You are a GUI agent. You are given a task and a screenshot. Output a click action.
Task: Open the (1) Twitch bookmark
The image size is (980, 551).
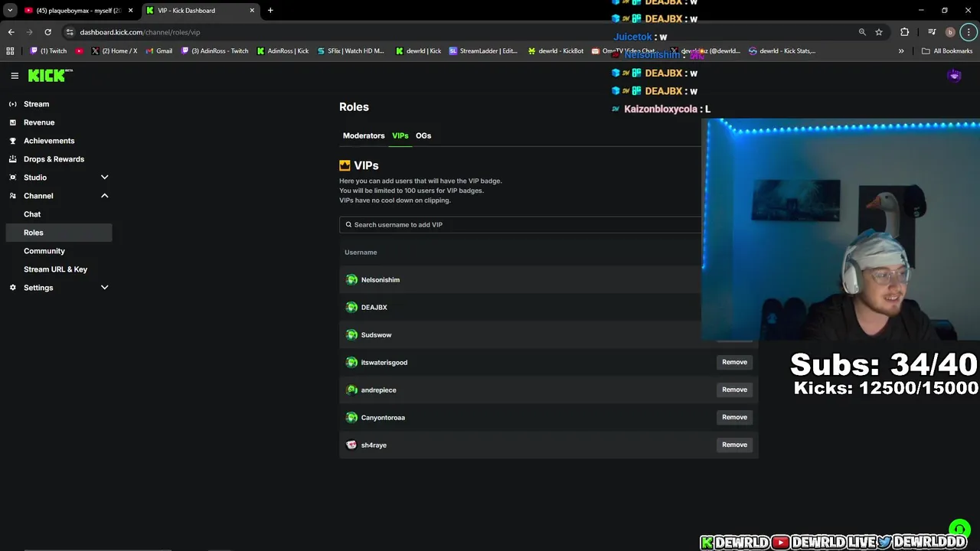click(x=48, y=51)
